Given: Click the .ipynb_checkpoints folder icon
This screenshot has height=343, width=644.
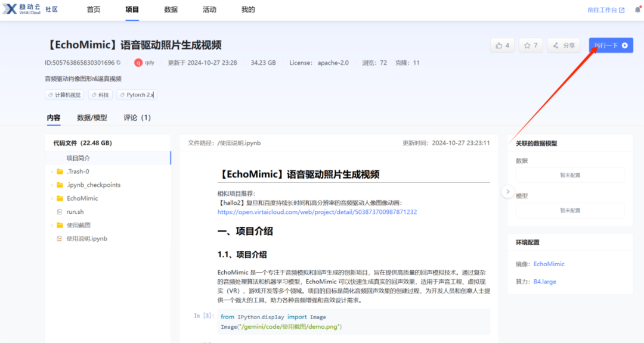Looking at the screenshot, I should pyautogui.click(x=60, y=185).
